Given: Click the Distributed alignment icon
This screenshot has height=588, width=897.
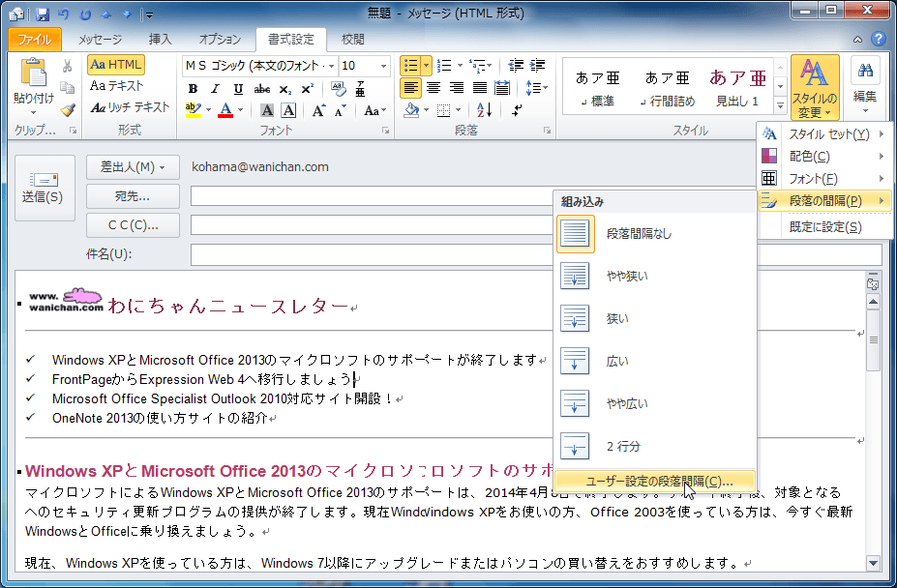Looking at the screenshot, I should (x=502, y=88).
